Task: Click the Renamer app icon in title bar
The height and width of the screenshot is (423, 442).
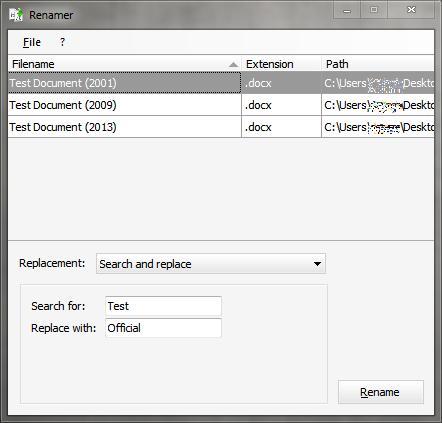Action: (16, 15)
